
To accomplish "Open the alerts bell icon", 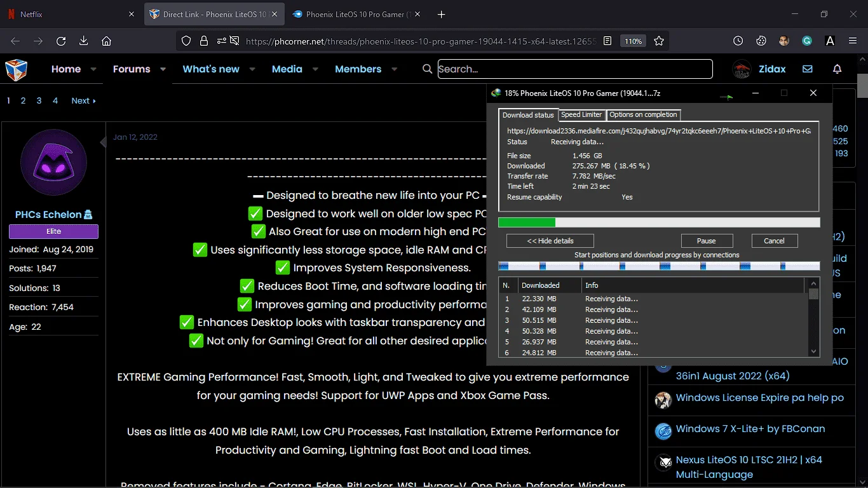I will (837, 69).
